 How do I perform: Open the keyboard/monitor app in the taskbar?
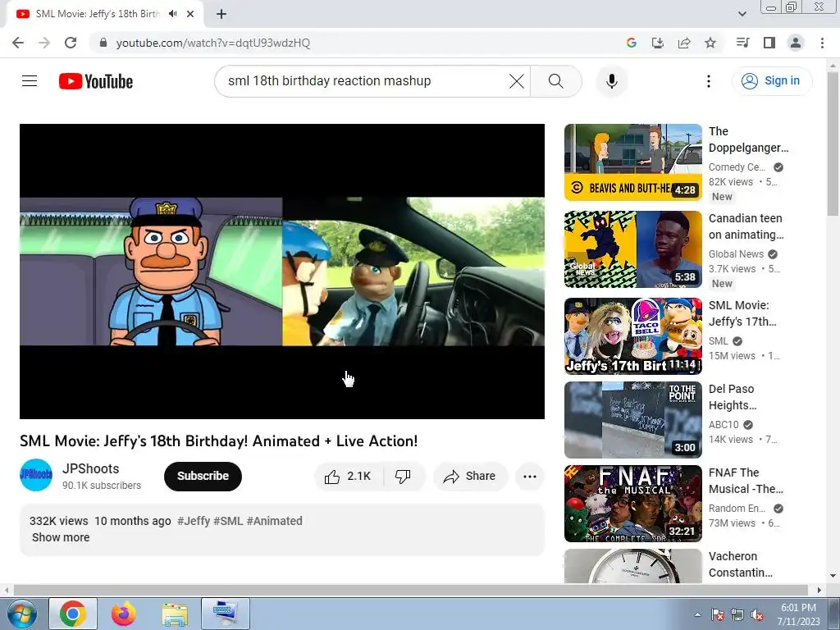[226, 614]
